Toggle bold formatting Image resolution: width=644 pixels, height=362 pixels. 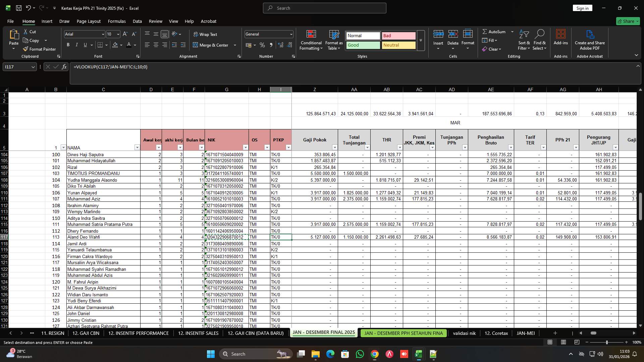68,45
